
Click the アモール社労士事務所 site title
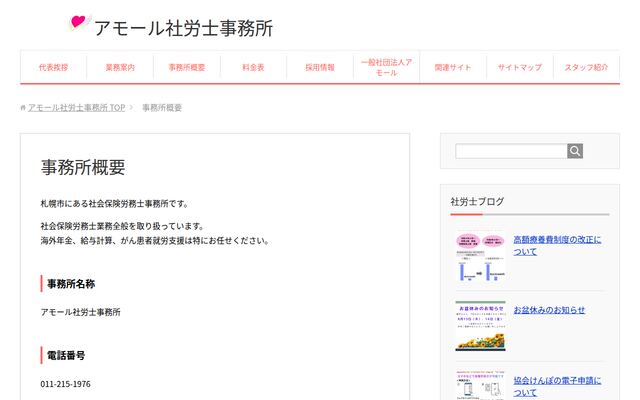184,28
